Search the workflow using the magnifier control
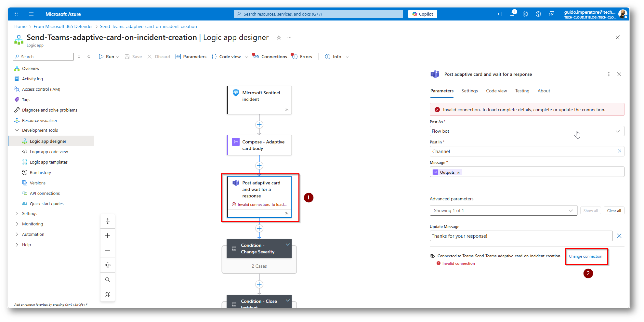 tap(108, 280)
